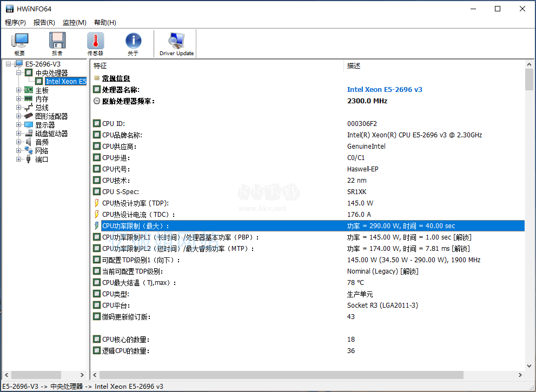Select the 图形适配器 graphics adapter node

(51, 116)
